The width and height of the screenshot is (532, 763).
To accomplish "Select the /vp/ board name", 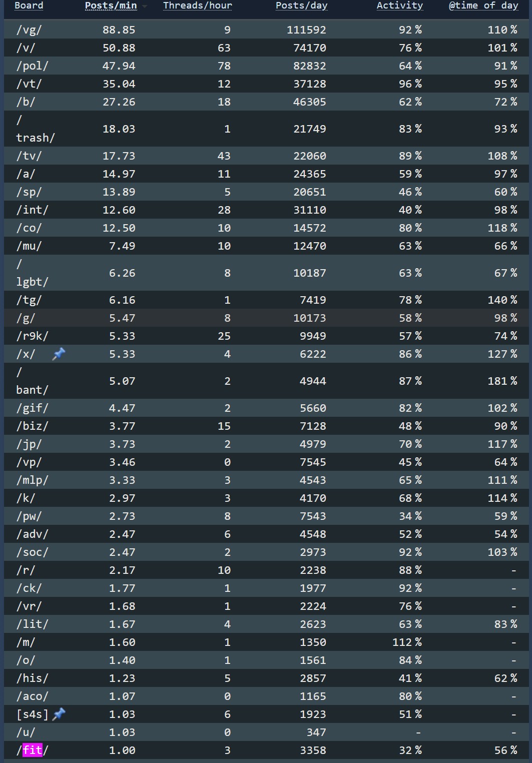I will 29,462.
